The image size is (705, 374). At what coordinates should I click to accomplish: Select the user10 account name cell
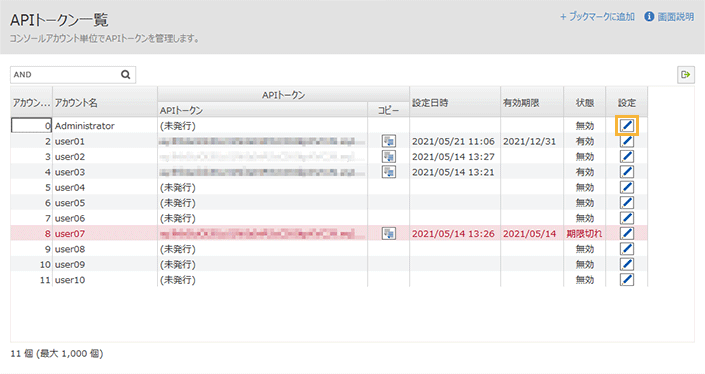point(105,280)
